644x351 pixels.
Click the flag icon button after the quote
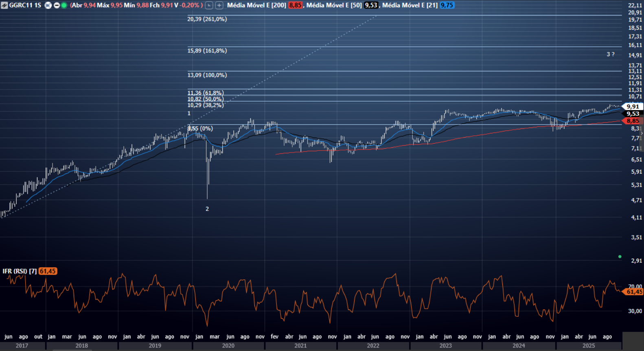[209, 5]
